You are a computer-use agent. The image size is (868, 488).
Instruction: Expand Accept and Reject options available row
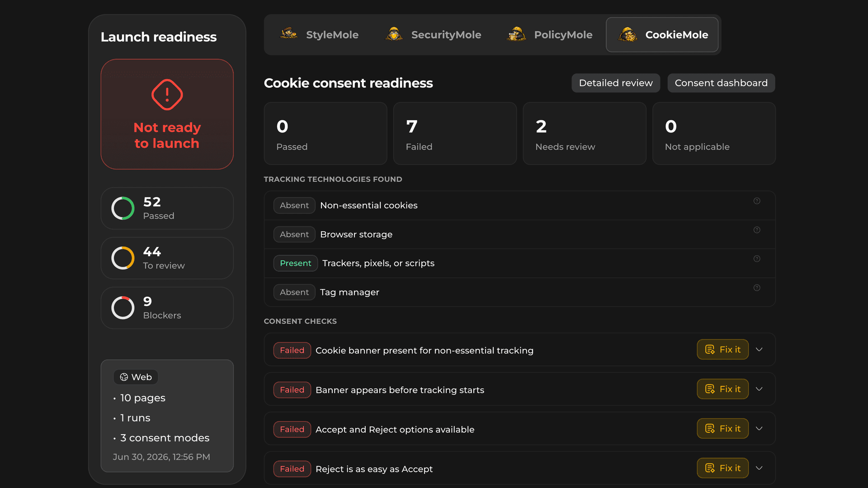pyautogui.click(x=759, y=428)
